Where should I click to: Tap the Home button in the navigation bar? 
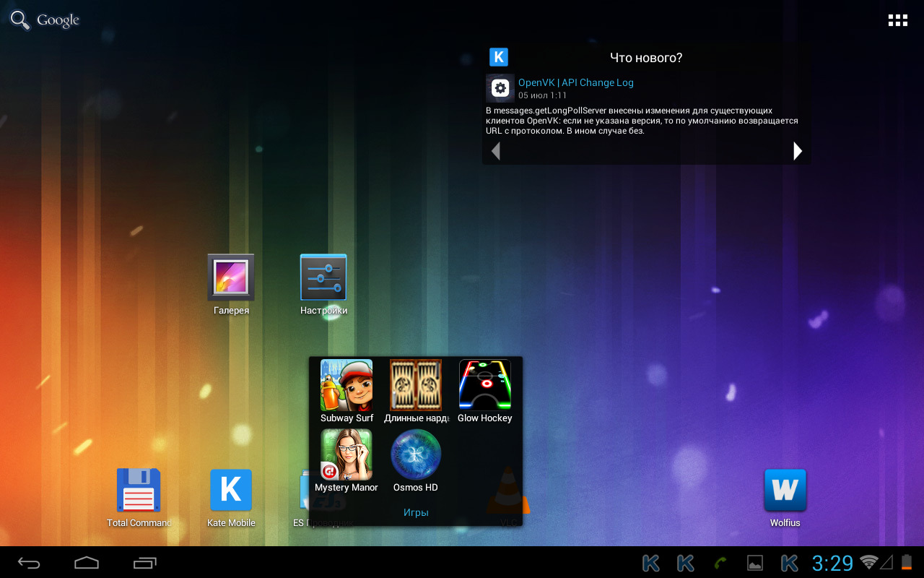(87, 563)
